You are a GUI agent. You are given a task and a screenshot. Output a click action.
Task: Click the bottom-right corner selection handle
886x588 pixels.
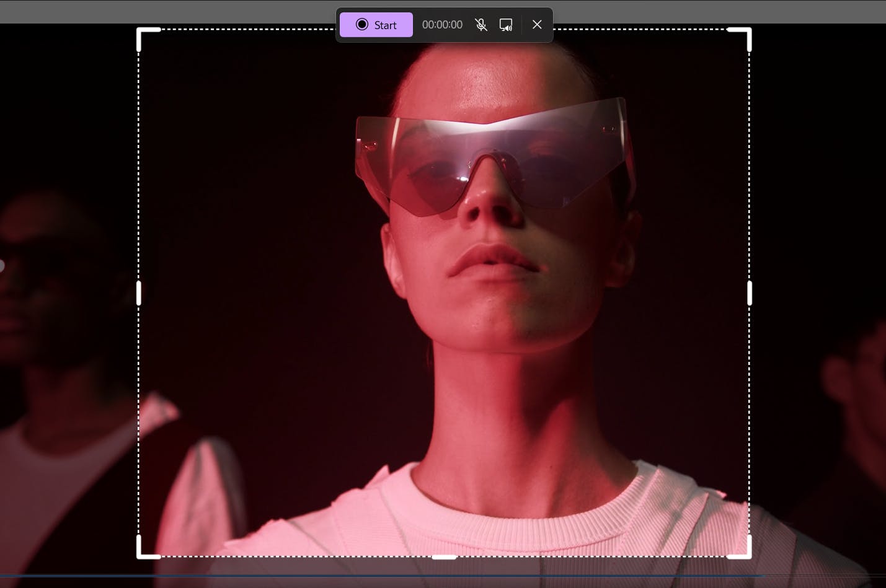(740, 548)
